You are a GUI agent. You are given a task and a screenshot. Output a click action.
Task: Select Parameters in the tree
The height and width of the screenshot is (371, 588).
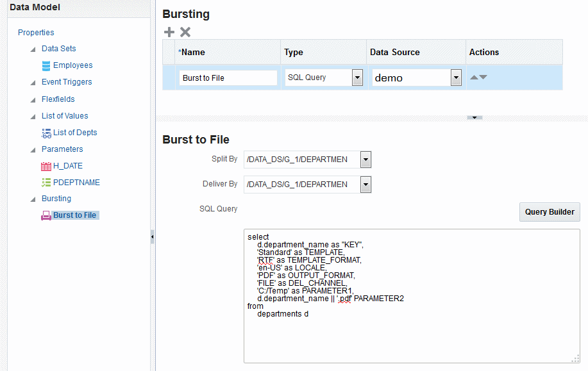(x=62, y=149)
